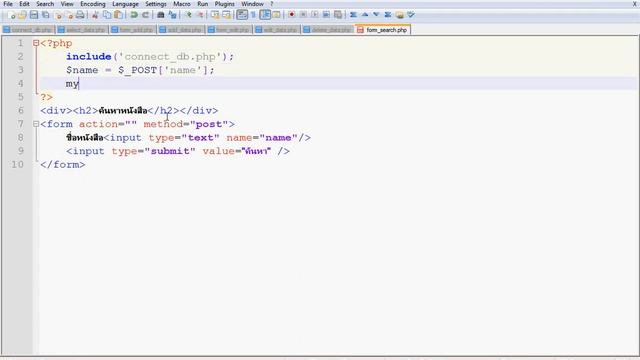Place cursor after my on line 4

pos(79,84)
